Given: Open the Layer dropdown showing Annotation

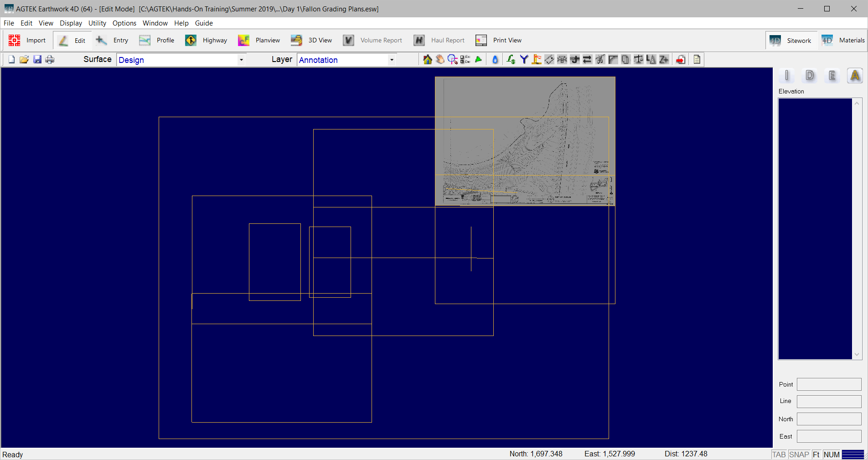Looking at the screenshot, I should click(392, 60).
